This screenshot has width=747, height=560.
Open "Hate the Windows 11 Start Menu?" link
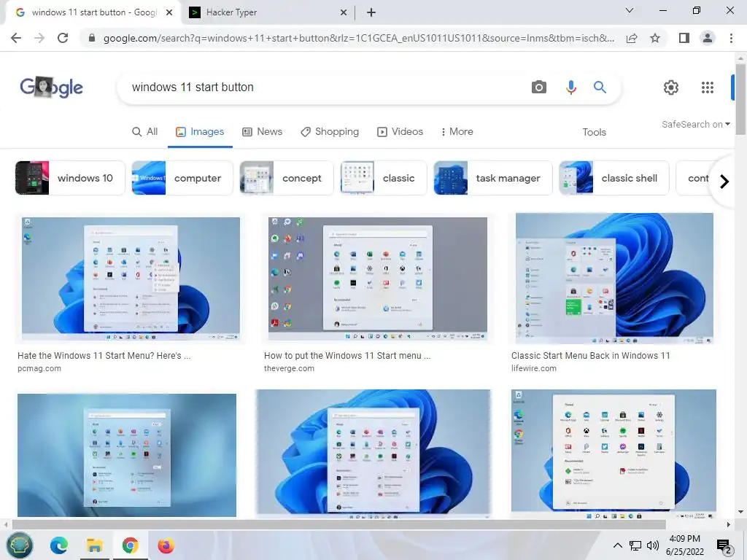point(104,356)
